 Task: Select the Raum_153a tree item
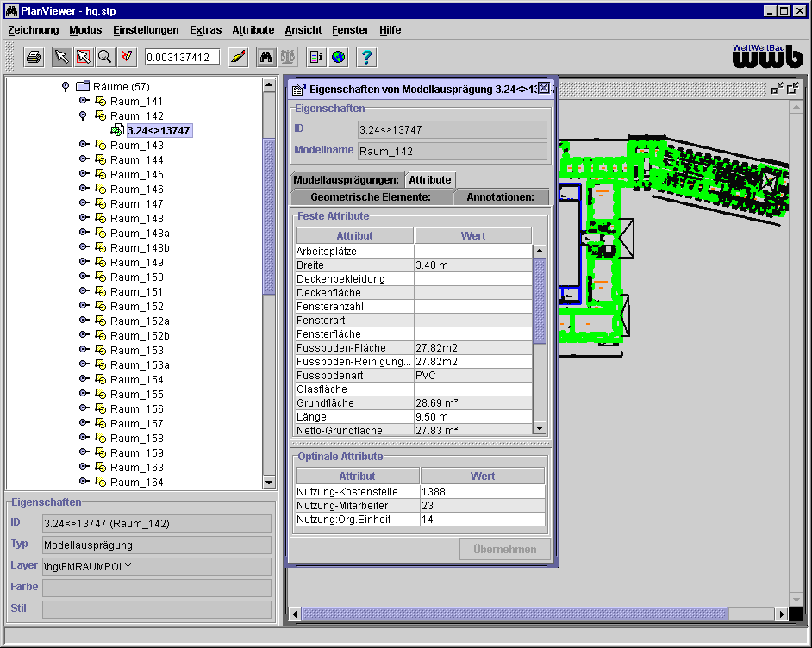pos(140,364)
